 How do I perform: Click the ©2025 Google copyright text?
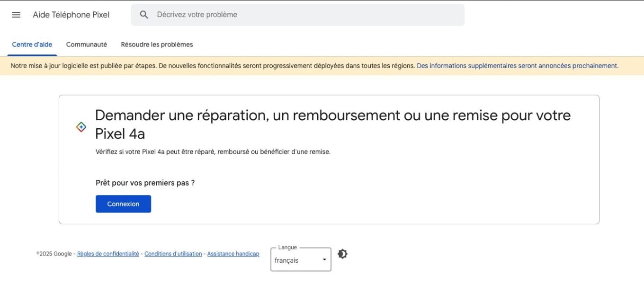click(x=54, y=254)
